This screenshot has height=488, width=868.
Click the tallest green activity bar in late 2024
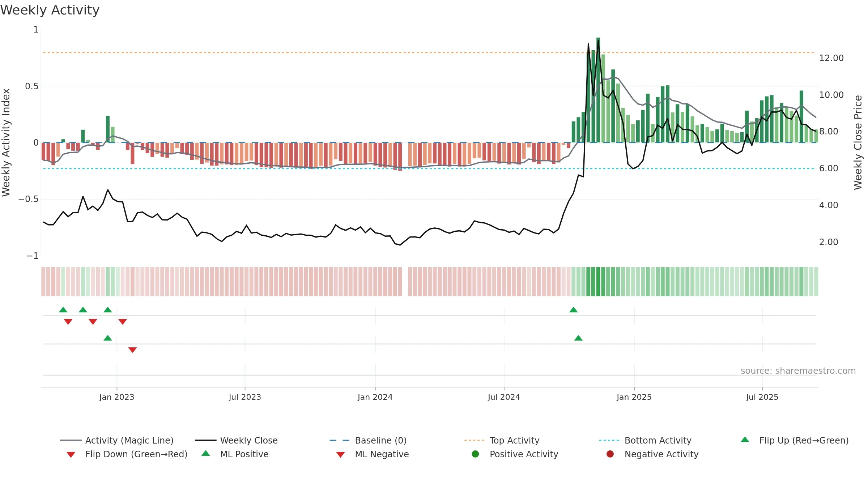click(x=598, y=90)
